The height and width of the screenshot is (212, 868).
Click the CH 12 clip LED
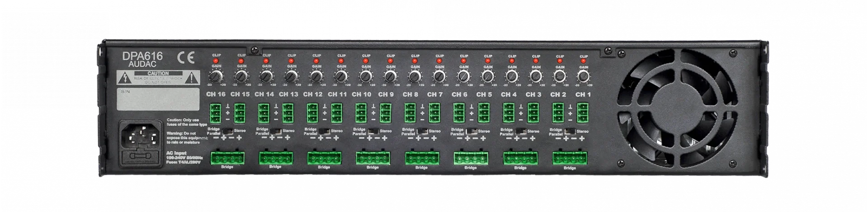click(316, 61)
